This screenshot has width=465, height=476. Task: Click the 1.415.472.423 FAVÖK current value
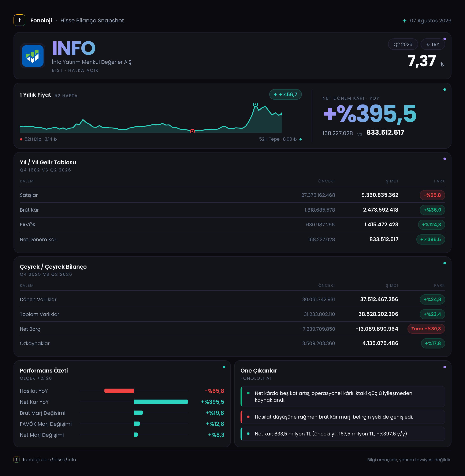click(381, 225)
